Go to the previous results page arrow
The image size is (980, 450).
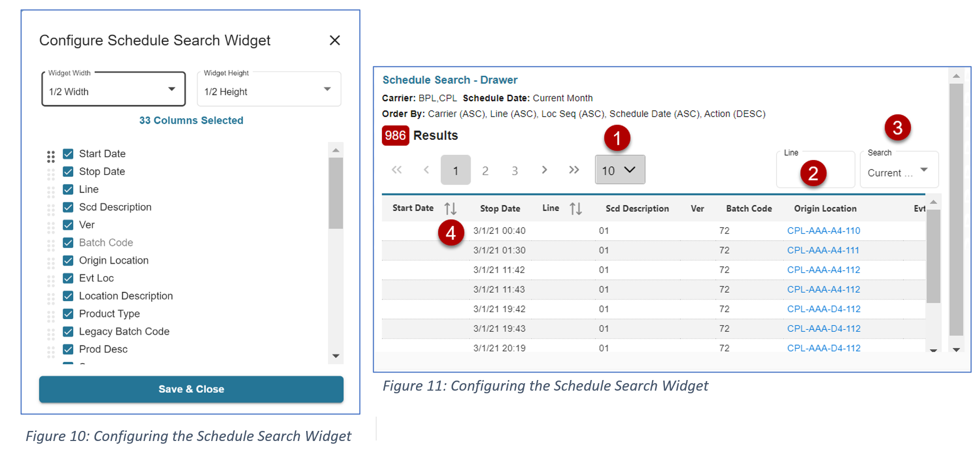pos(426,170)
